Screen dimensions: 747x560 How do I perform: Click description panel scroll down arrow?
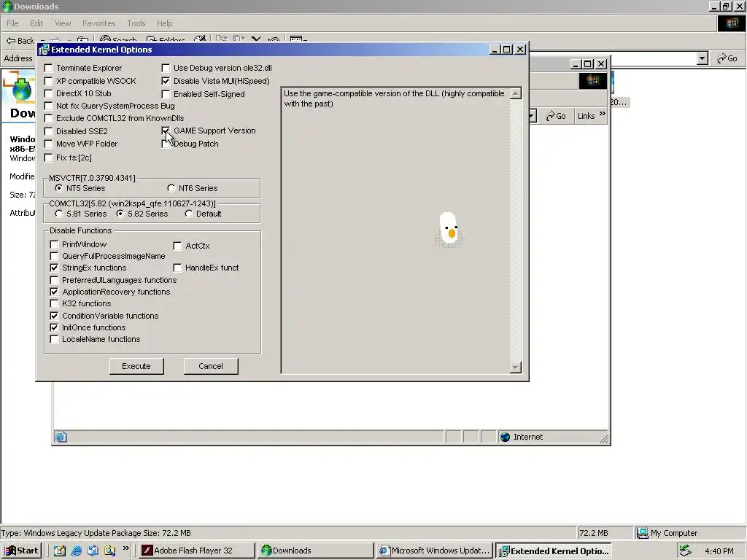516,367
